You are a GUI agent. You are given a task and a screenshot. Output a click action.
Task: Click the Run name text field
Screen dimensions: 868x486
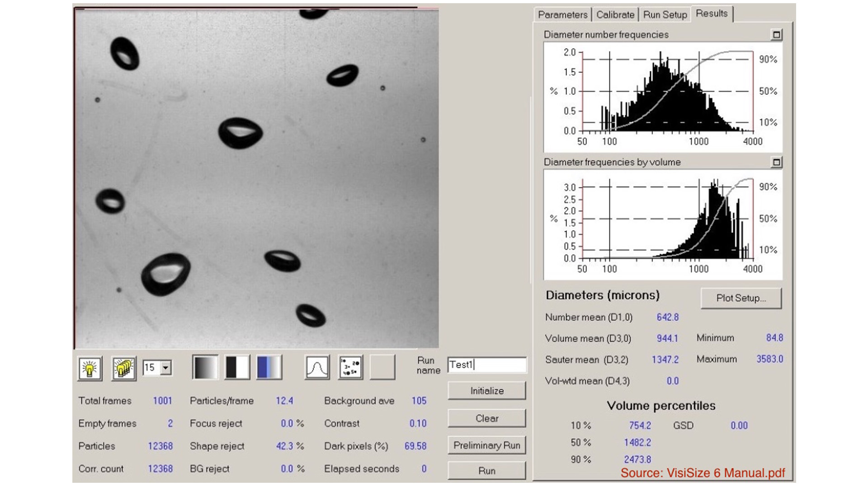tap(486, 365)
